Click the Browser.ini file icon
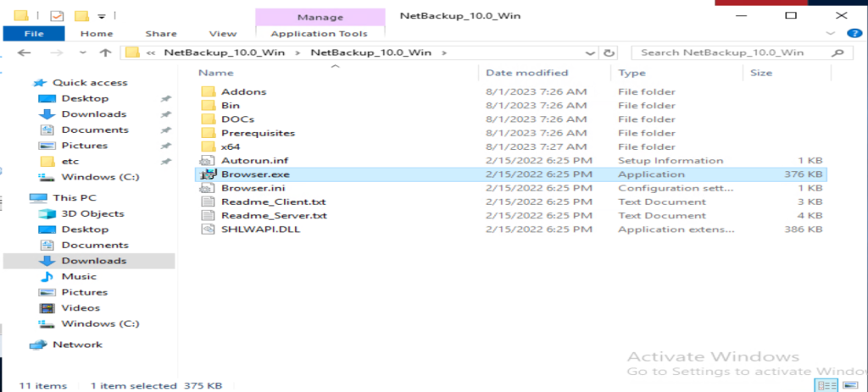This screenshot has height=392, width=868. tap(208, 189)
